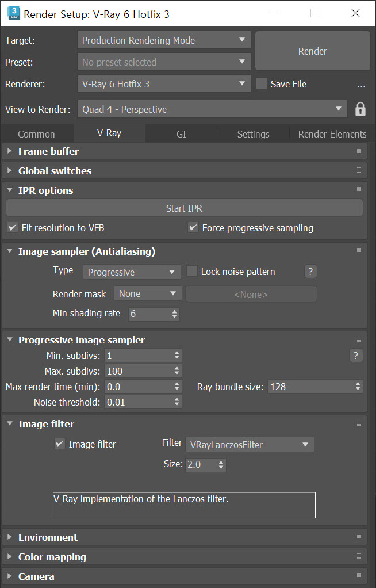The height and width of the screenshot is (588, 376).
Task: Switch to the Common tab
Action: pos(36,134)
